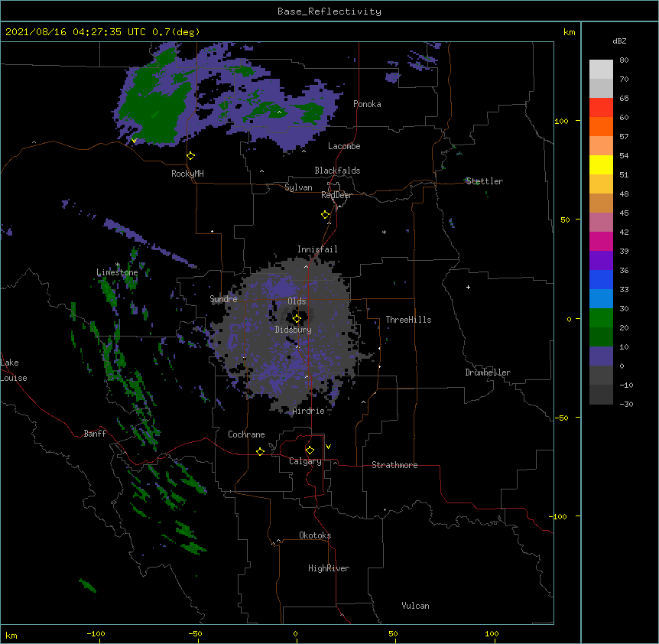Image resolution: width=659 pixels, height=644 pixels.
Task: Click the Sylvan city label
Action: (x=298, y=187)
